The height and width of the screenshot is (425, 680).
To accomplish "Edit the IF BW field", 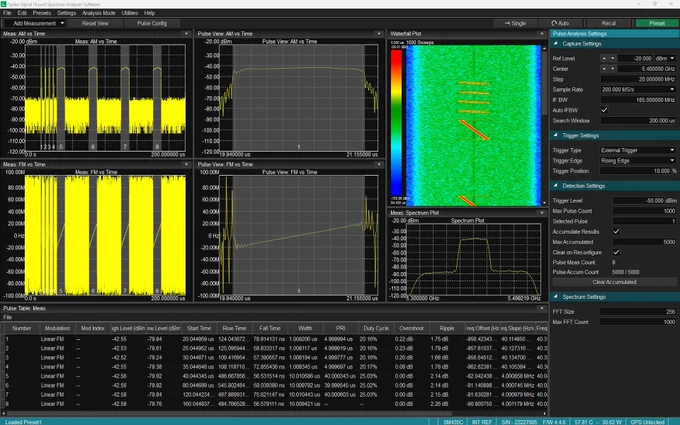I will coord(638,100).
